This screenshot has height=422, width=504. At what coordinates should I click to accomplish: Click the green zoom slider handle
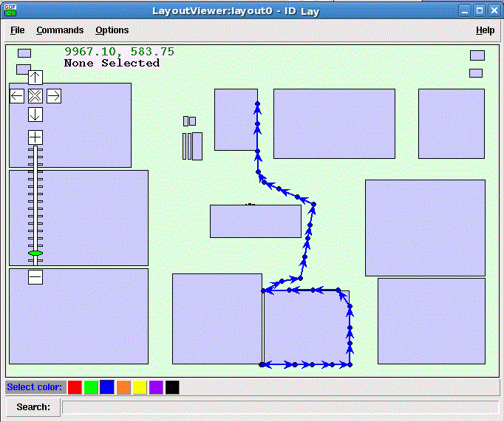coord(35,253)
